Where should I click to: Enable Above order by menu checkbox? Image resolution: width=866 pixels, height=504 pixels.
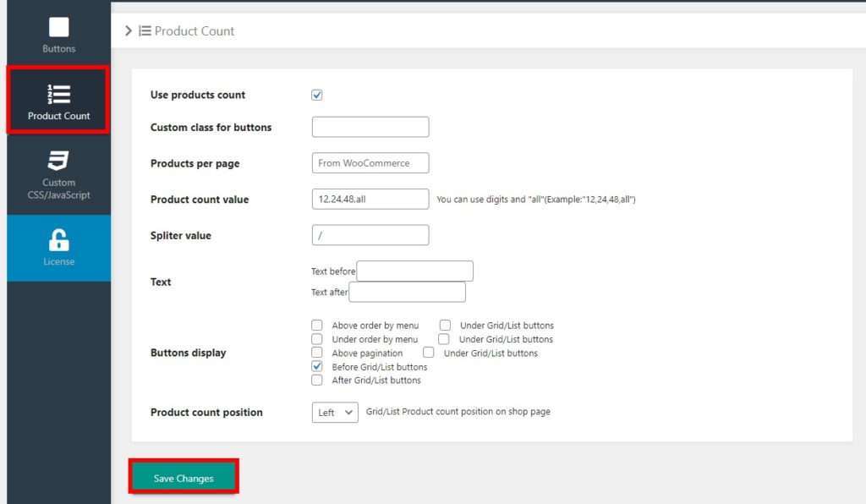pyautogui.click(x=317, y=325)
